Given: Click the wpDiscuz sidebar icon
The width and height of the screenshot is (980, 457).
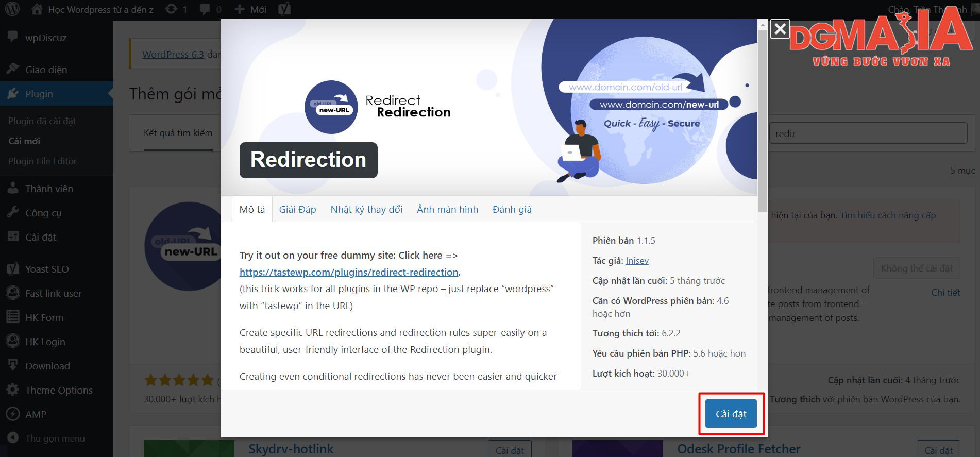Looking at the screenshot, I should tap(13, 37).
